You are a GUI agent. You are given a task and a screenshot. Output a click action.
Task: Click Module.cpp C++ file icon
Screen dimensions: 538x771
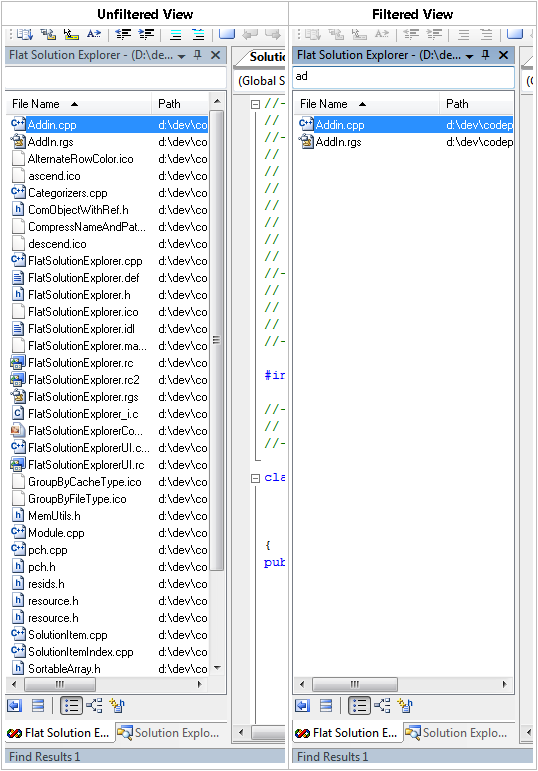click(18, 533)
